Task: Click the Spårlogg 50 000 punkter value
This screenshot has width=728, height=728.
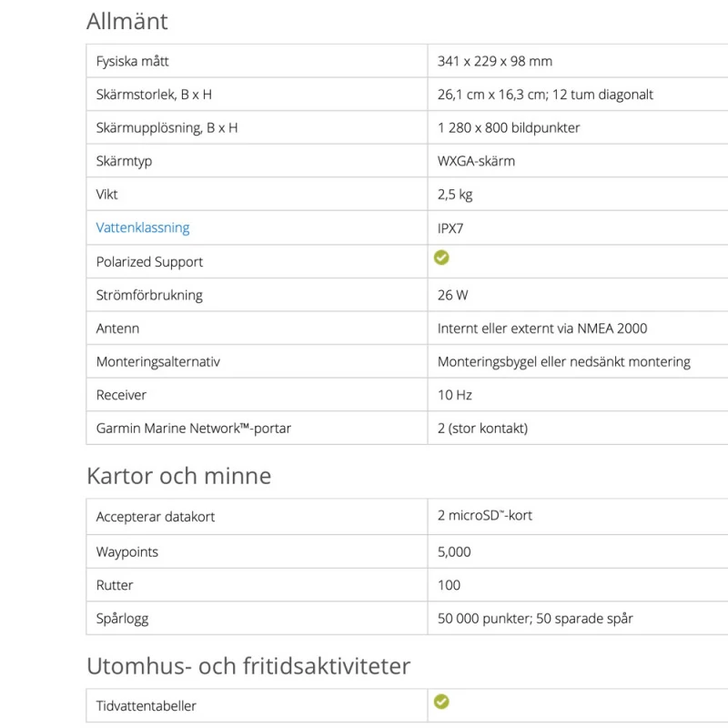Action: [x=535, y=618]
